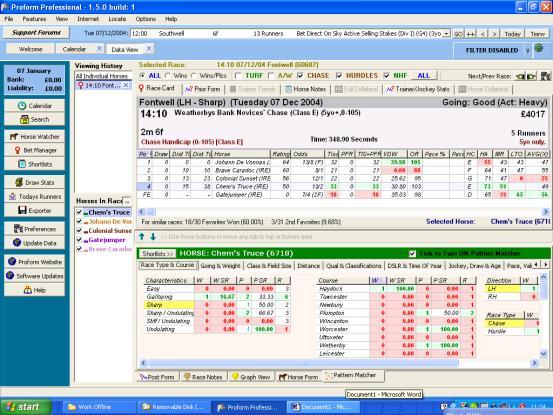Show more pattern tabs to the right
Image resolution: width=553 pixels, height=415 pixels.
click(546, 264)
